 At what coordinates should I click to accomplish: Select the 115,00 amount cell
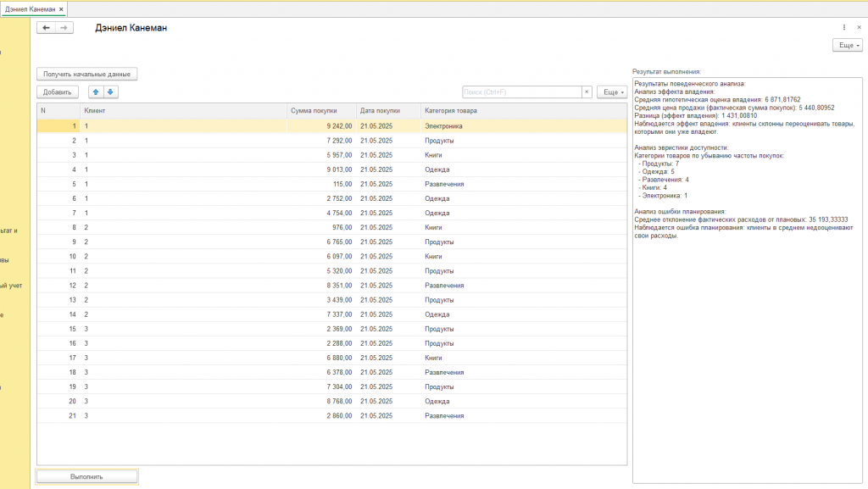point(321,184)
